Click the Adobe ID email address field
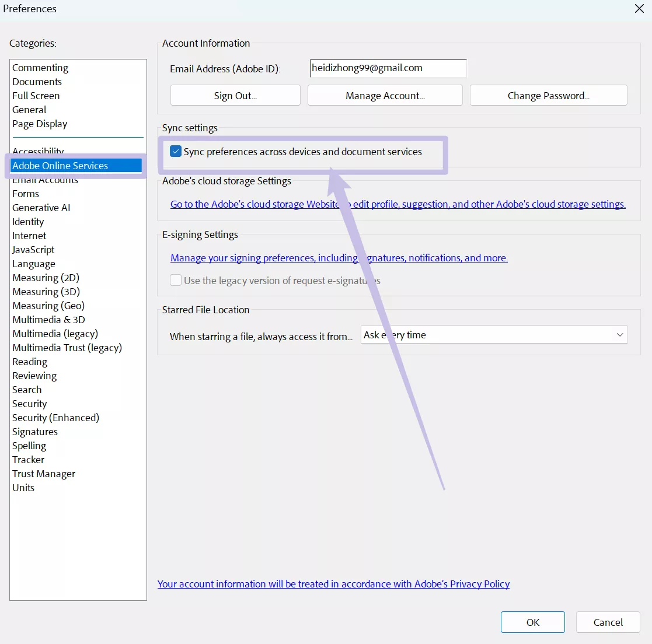This screenshot has width=652, height=644. [388, 68]
